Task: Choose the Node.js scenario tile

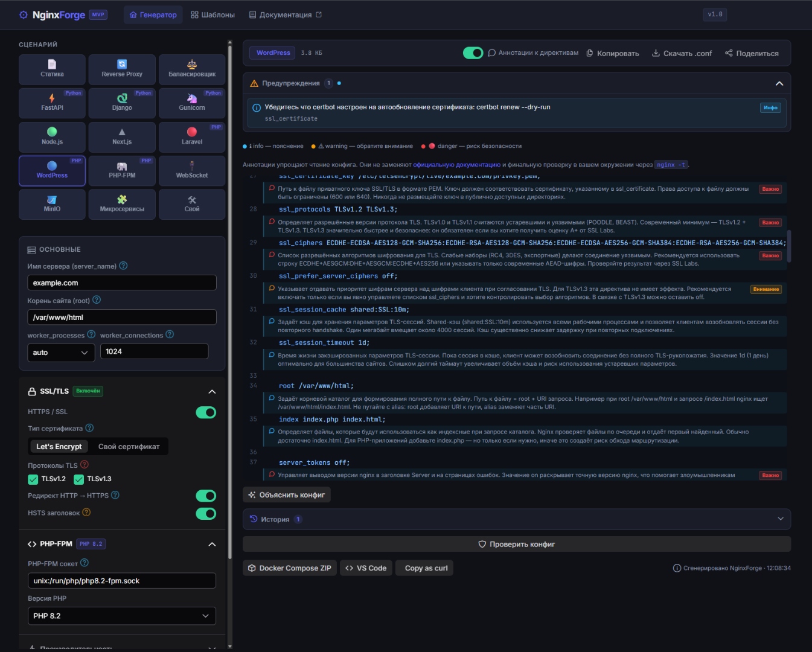Action: click(52, 137)
